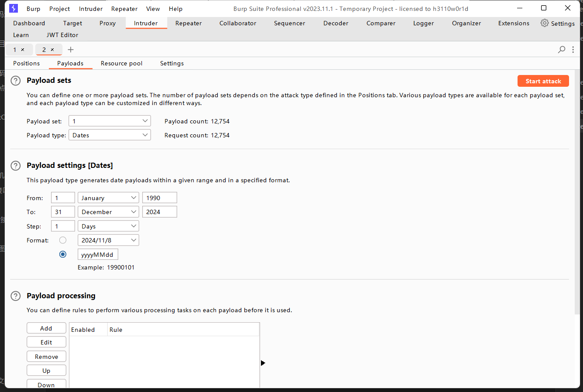Close Intruder tab 2
The height and width of the screenshot is (392, 583).
52,50
